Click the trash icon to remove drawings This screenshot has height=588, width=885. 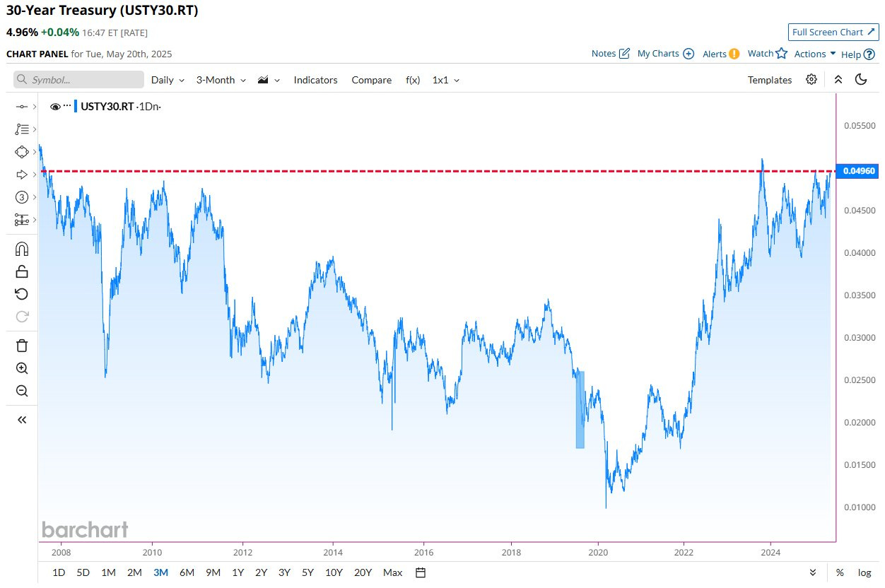point(21,346)
